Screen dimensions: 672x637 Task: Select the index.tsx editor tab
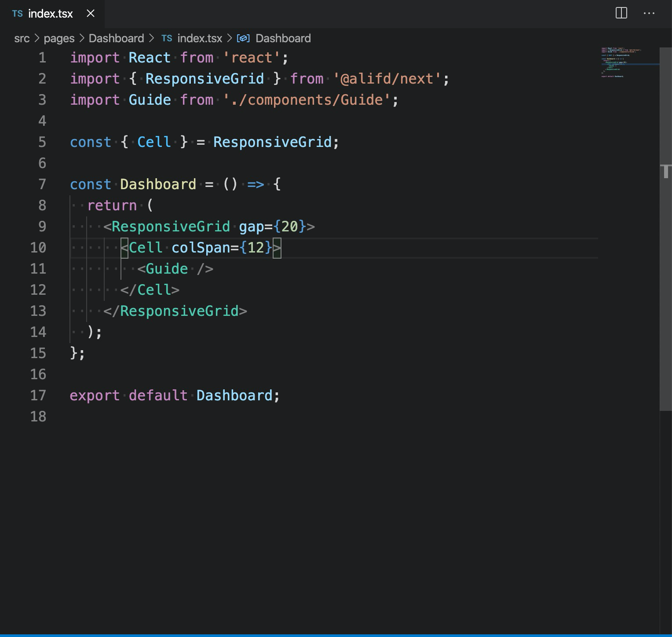pos(50,14)
